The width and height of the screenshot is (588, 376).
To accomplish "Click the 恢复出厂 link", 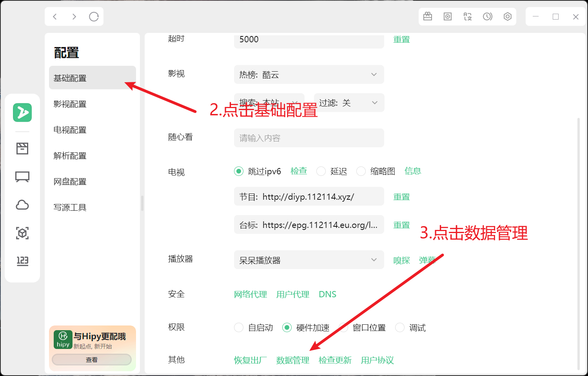I will (250, 360).
